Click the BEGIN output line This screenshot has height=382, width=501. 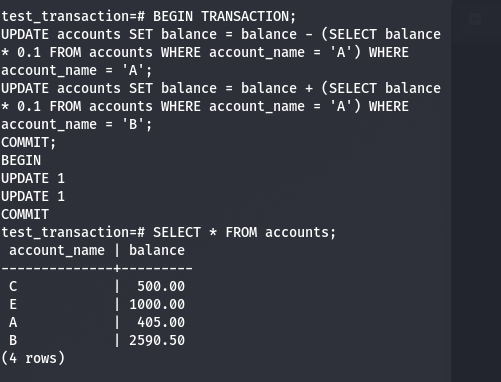click(21, 160)
